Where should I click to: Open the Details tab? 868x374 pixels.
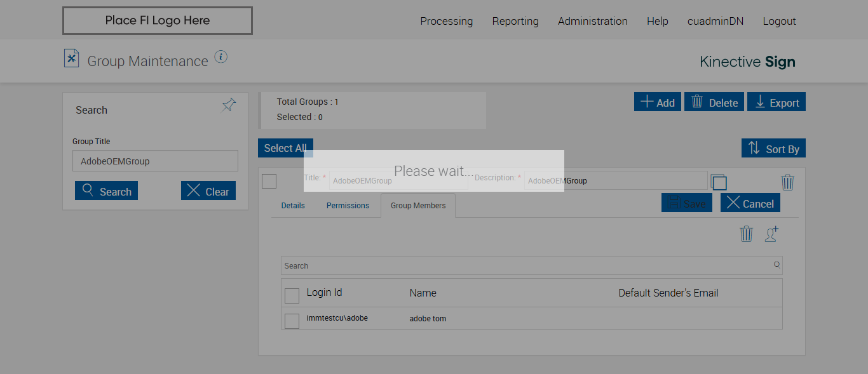coord(293,206)
